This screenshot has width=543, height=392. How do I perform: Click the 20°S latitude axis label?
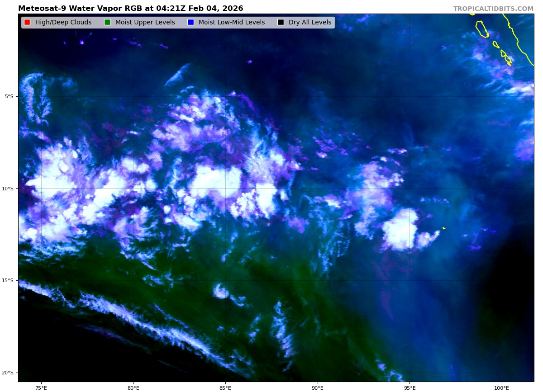click(x=8, y=373)
